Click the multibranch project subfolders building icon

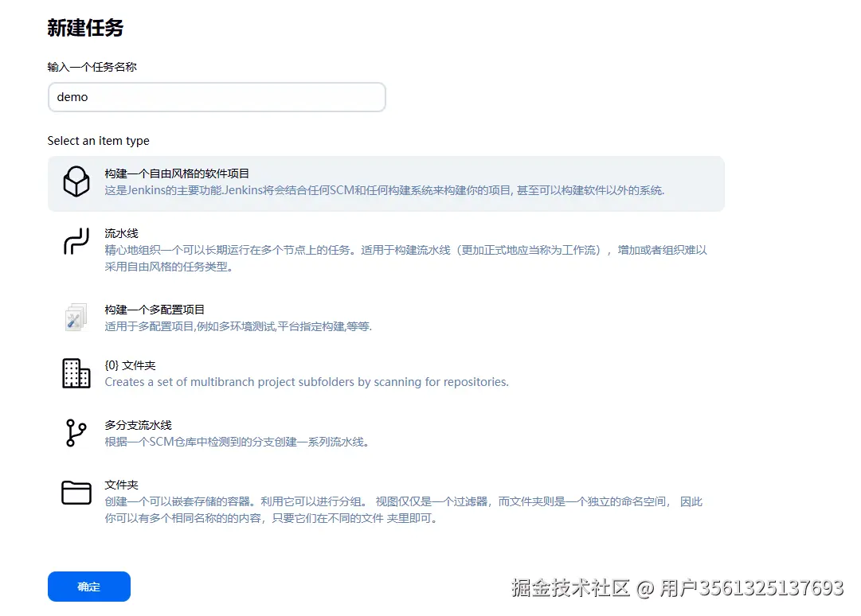pyautogui.click(x=76, y=374)
